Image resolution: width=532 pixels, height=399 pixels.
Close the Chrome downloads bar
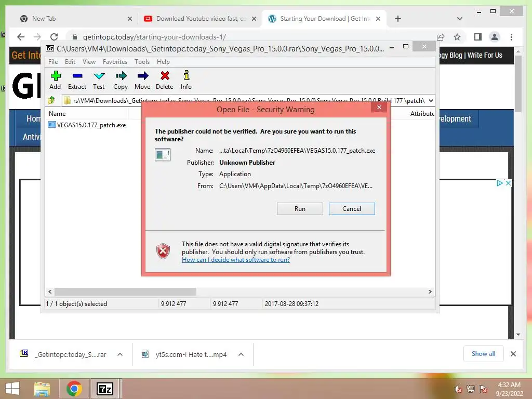513,354
